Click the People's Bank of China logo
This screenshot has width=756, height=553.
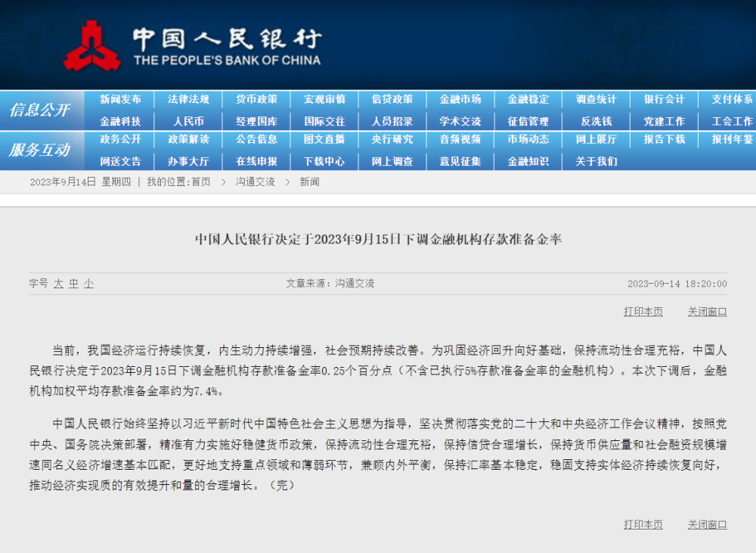pyautogui.click(x=91, y=45)
